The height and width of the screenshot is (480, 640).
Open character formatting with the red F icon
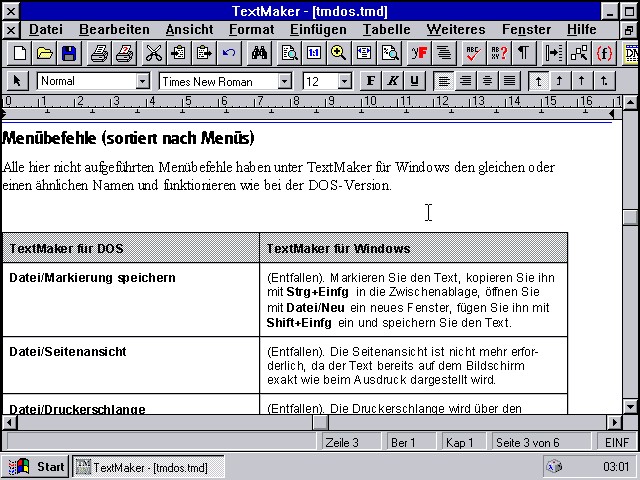(x=419, y=53)
